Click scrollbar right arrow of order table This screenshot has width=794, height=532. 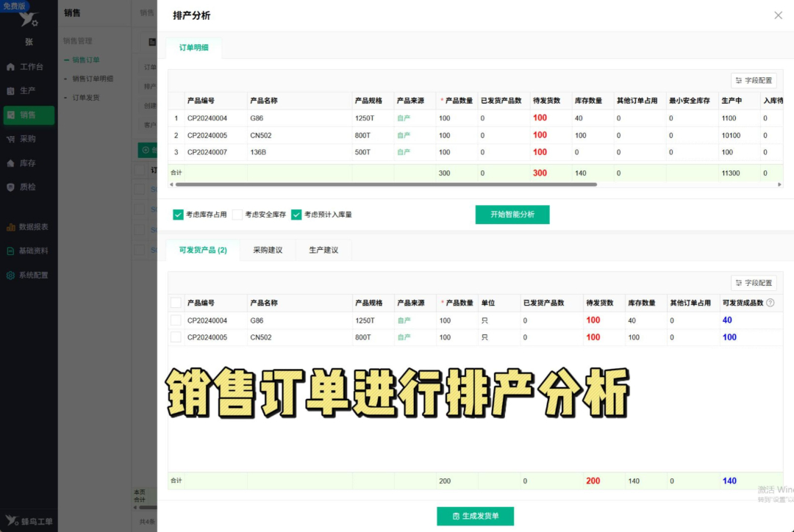(779, 184)
